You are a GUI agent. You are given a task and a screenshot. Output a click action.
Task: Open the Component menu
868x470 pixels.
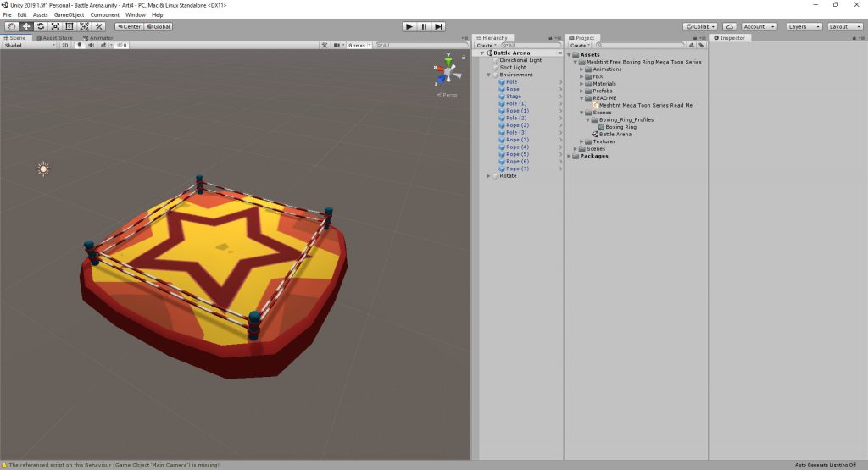(104, 15)
